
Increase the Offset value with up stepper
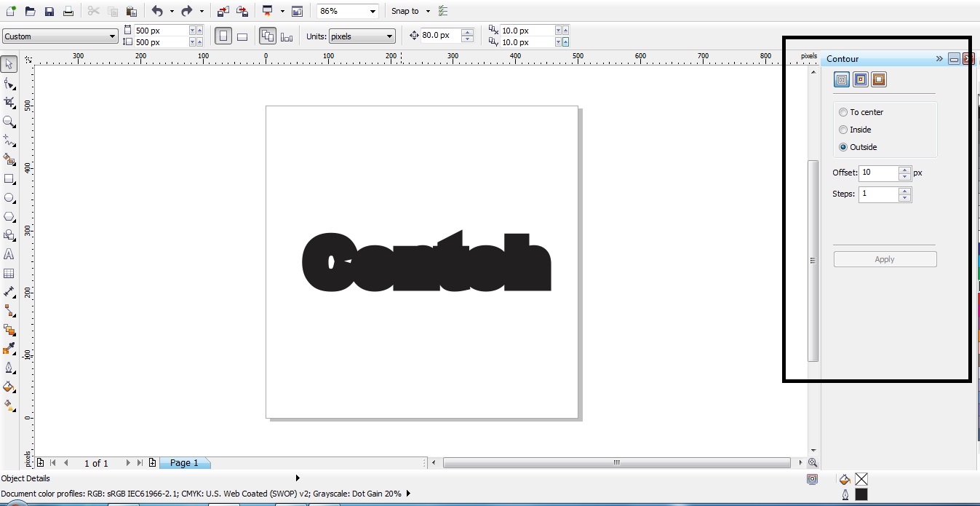point(904,169)
